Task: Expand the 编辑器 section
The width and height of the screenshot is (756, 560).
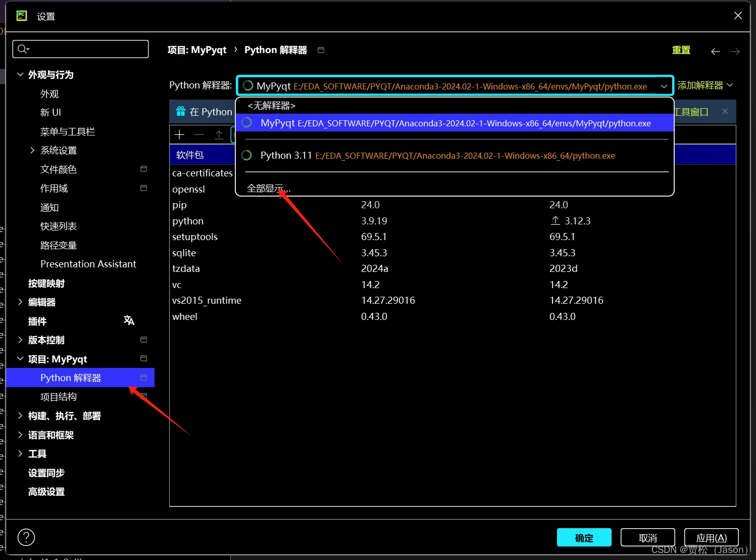Action: coord(20,302)
